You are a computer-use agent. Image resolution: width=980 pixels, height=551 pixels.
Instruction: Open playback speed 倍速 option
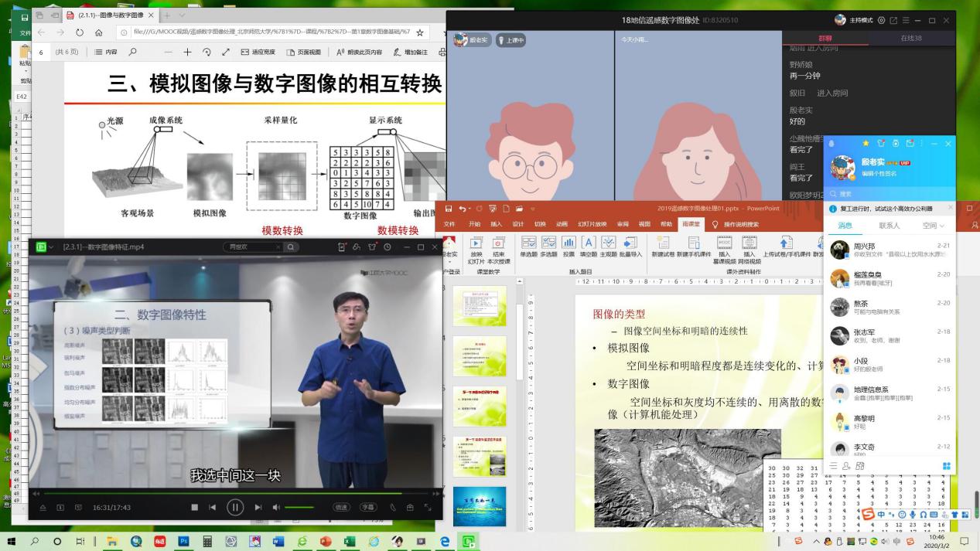(341, 508)
